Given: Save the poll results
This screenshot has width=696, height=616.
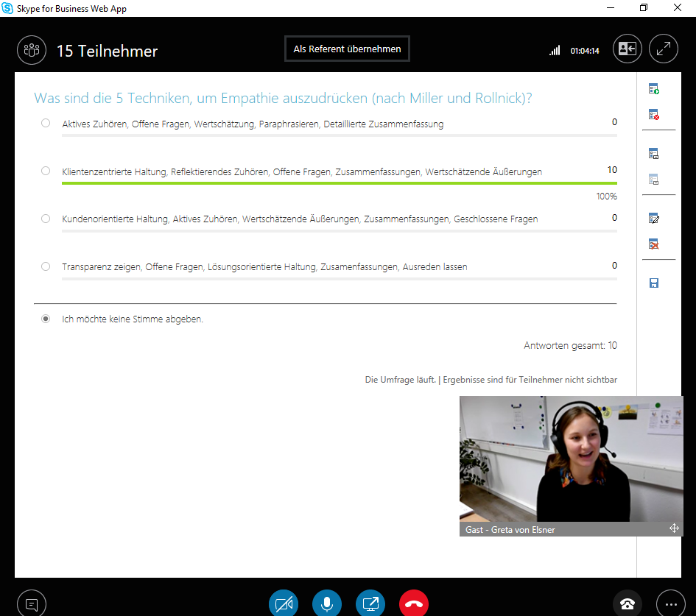Looking at the screenshot, I should click(x=653, y=283).
